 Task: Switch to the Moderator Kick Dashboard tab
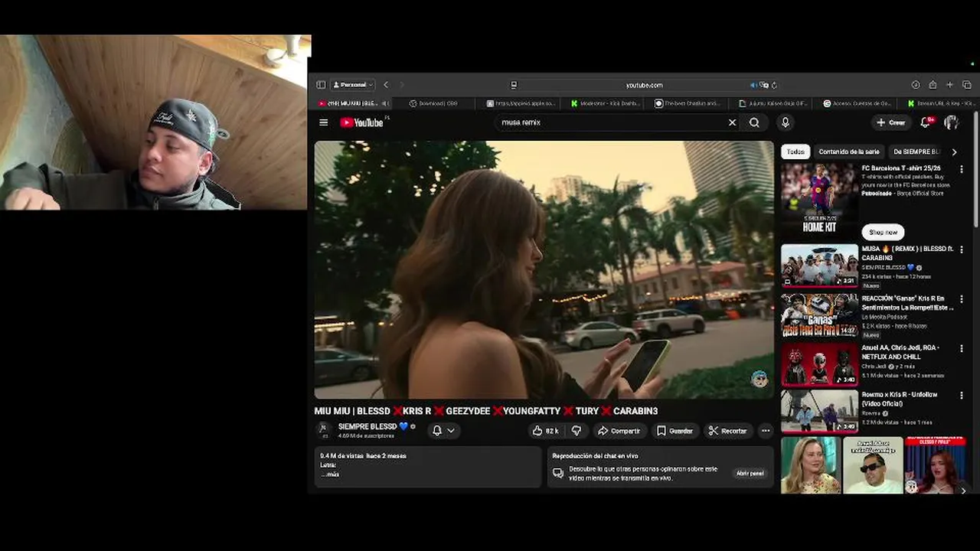pyautogui.click(x=603, y=103)
